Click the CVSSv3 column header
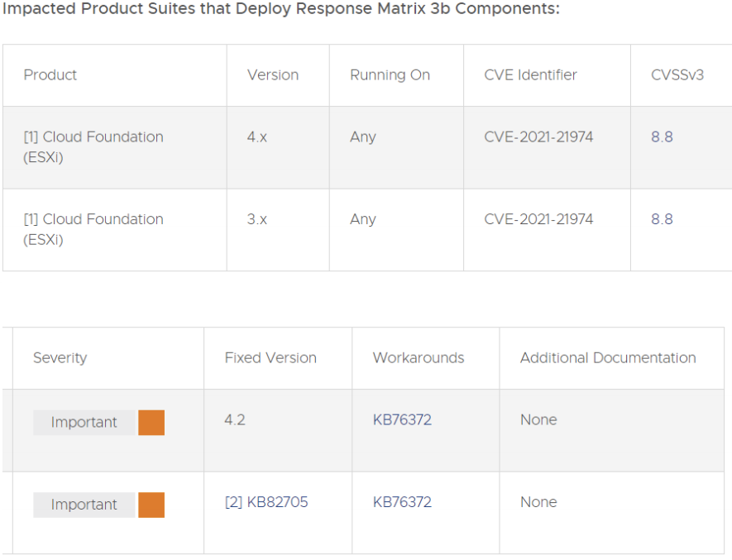The width and height of the screenshot is (732, 560). (677, 75)
